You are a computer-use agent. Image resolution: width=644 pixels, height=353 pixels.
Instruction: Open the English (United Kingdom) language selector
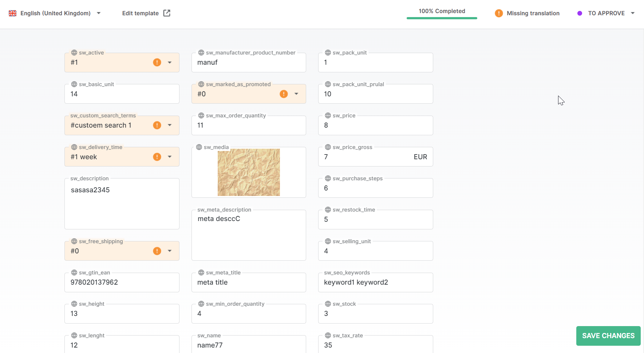click(x=55, y=13)
